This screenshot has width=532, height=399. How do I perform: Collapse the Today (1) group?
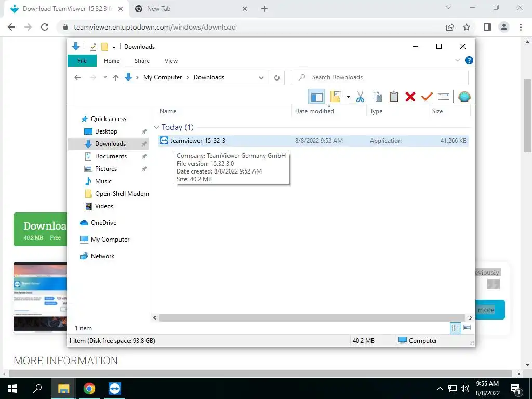[156, 127]
